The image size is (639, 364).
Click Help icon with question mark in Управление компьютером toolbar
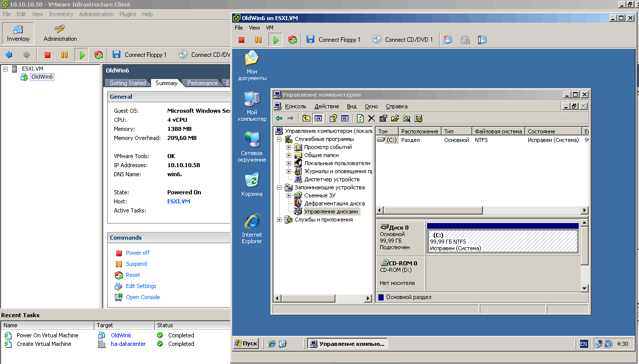(333, 118)
